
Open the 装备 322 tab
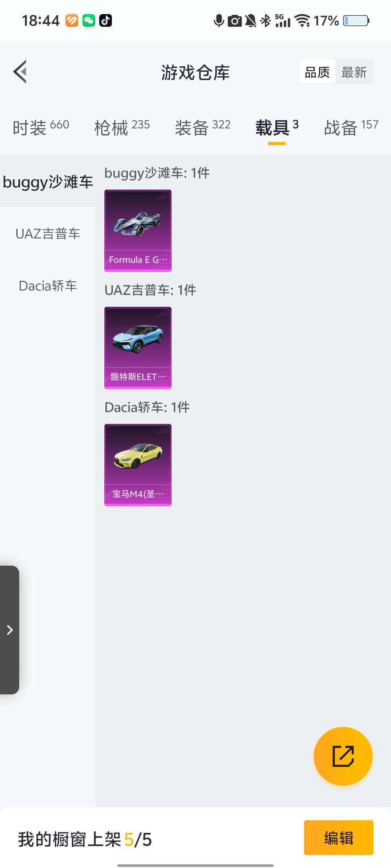[203, 127]
